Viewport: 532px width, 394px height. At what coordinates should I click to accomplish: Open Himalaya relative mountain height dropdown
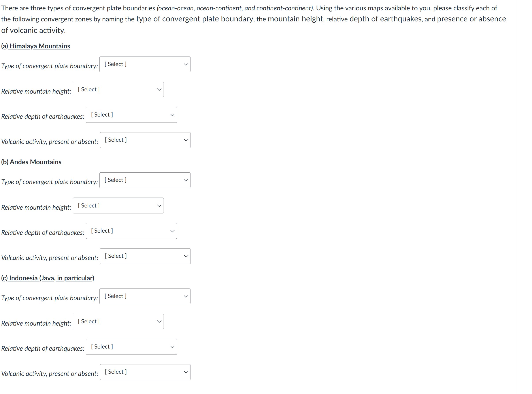[118, 90]
